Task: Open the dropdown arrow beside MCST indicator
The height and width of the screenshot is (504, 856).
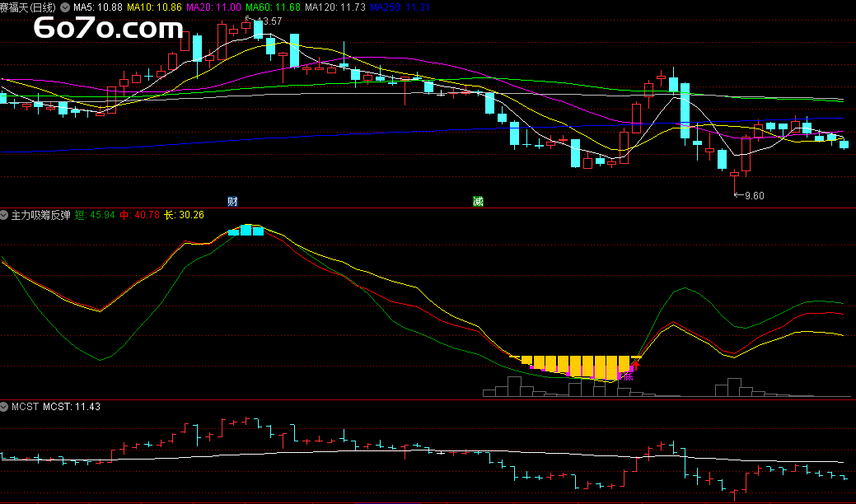Action: [x=4, y=406]
